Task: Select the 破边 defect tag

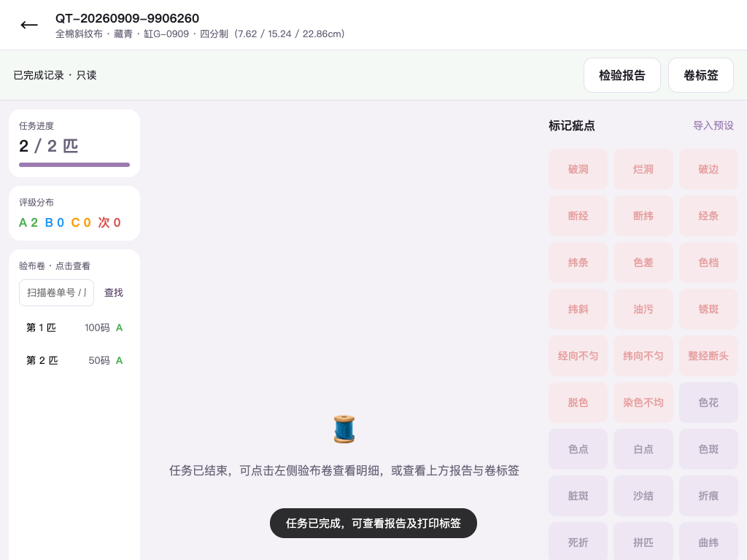Action: pyautogui.click(x=708, y=169)
